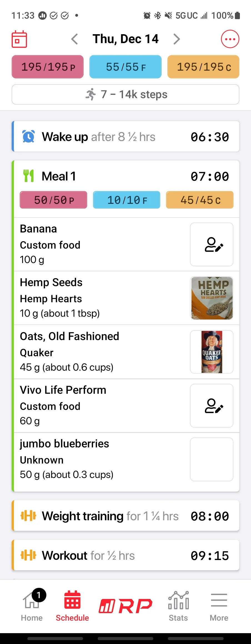Go to next day arrow
The width and height of the screenshot is (251, 644).
(177, 39)
